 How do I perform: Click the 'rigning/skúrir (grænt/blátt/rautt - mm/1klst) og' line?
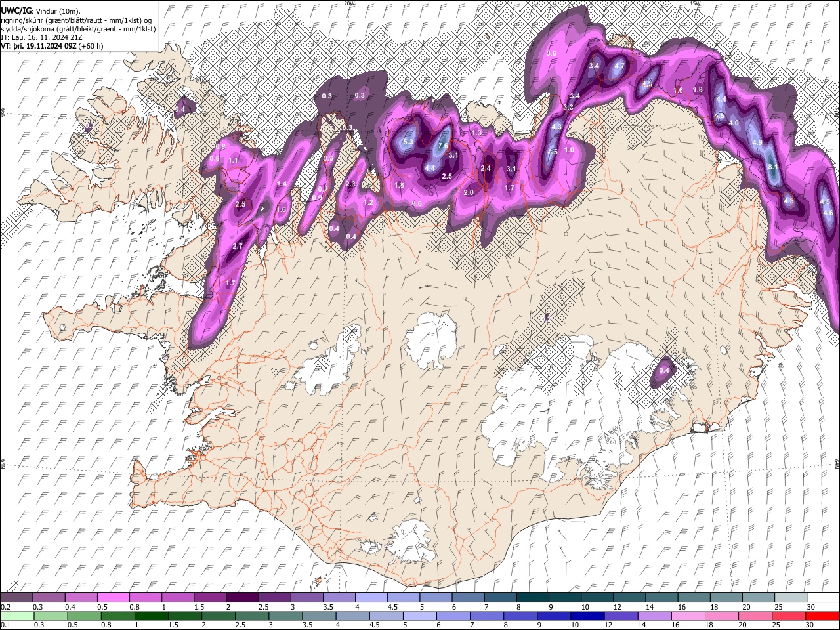tap(76, 19)
